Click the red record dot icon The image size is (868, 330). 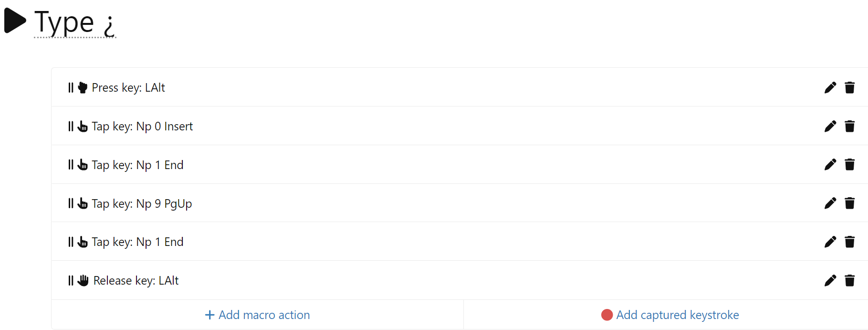607,315
